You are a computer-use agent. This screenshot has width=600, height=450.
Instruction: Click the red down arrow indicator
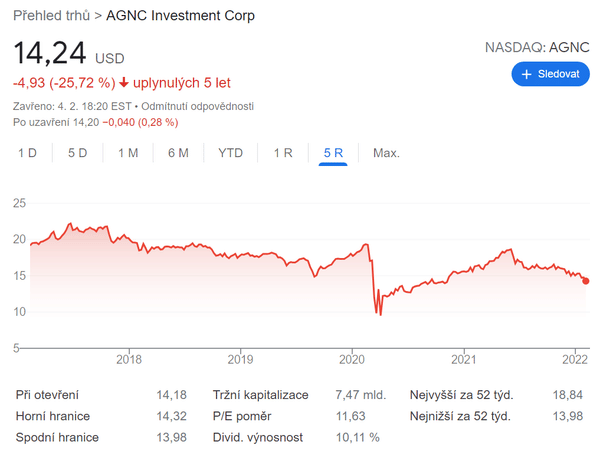coord(123,83)
